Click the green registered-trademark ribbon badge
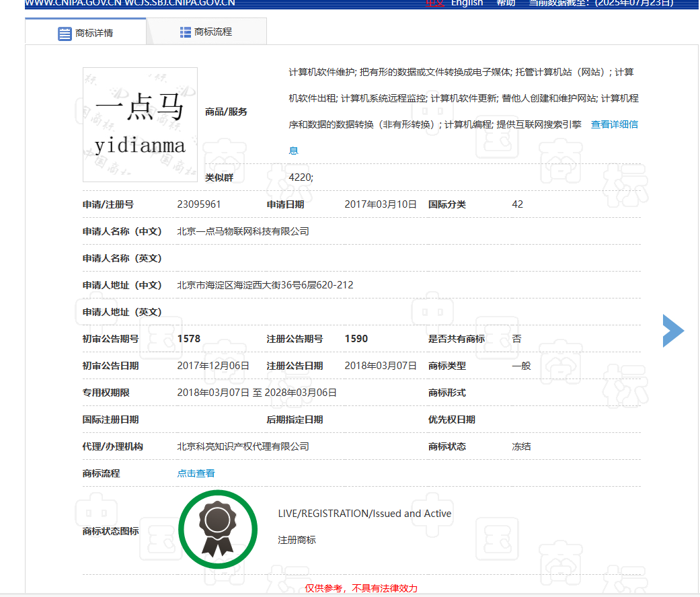700x597 pixels. point(217,529)
